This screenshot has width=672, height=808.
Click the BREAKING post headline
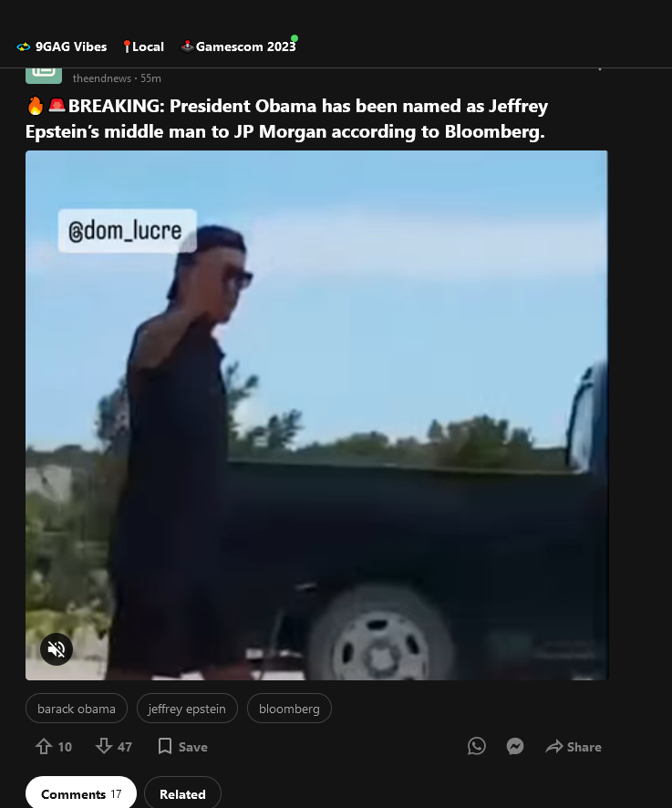point(286,119)
